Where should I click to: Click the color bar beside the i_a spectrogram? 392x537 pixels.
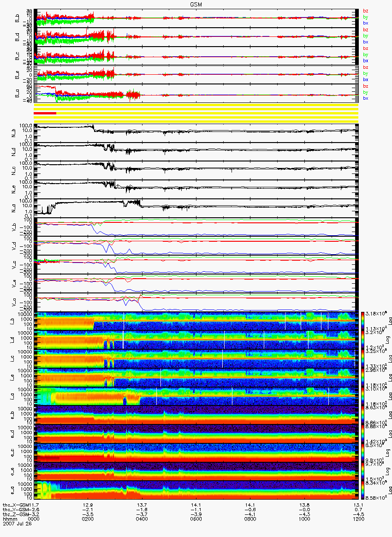[362, 396]
